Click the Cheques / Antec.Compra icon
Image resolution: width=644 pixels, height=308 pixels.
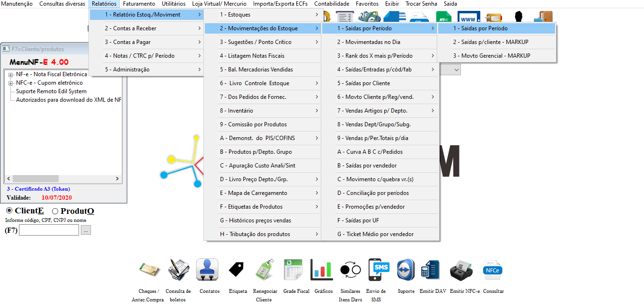149,270
